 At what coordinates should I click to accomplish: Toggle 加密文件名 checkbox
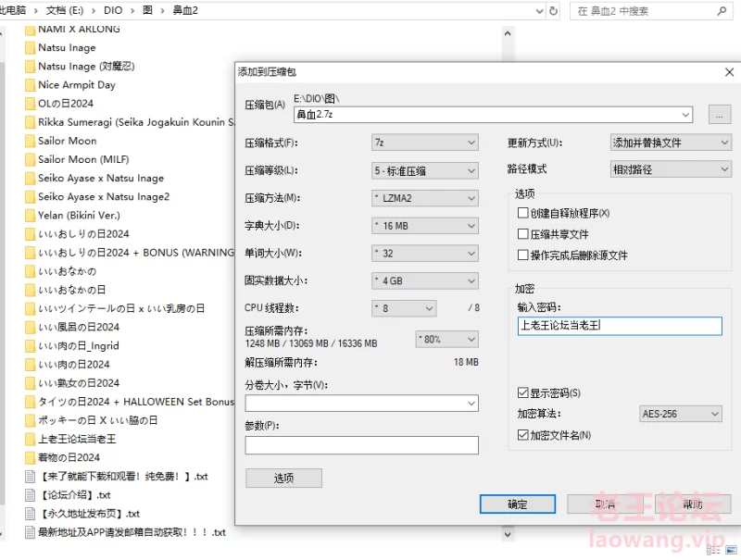pos(522,435)
